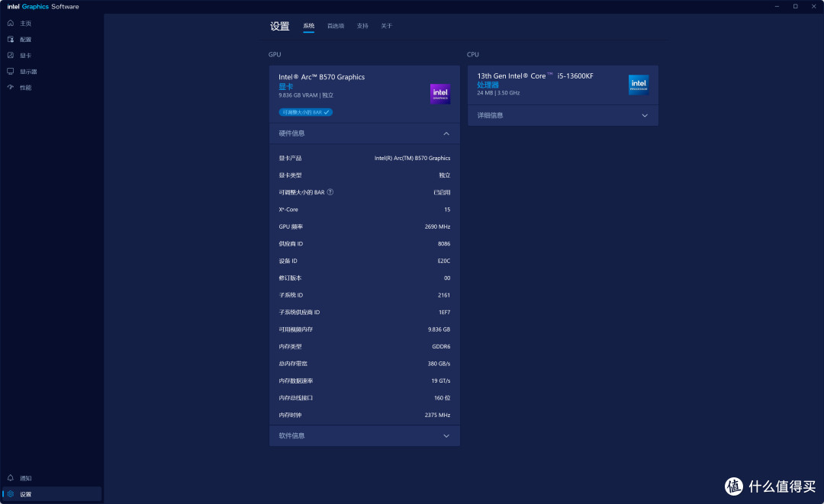Click the GPU section heading
Screen dimensions: 824x504
(x=275, y=55)
